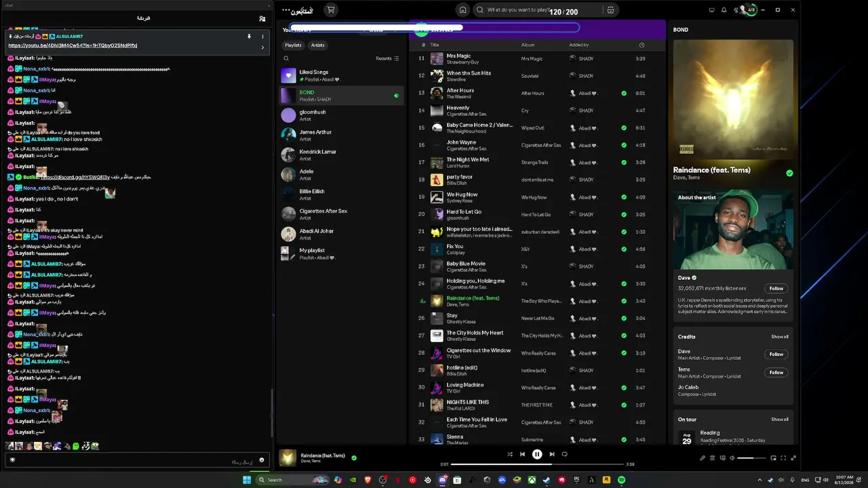Open pinned message three-dots options
The width and height of the screenshot is (868, 488).
point(262,37)
